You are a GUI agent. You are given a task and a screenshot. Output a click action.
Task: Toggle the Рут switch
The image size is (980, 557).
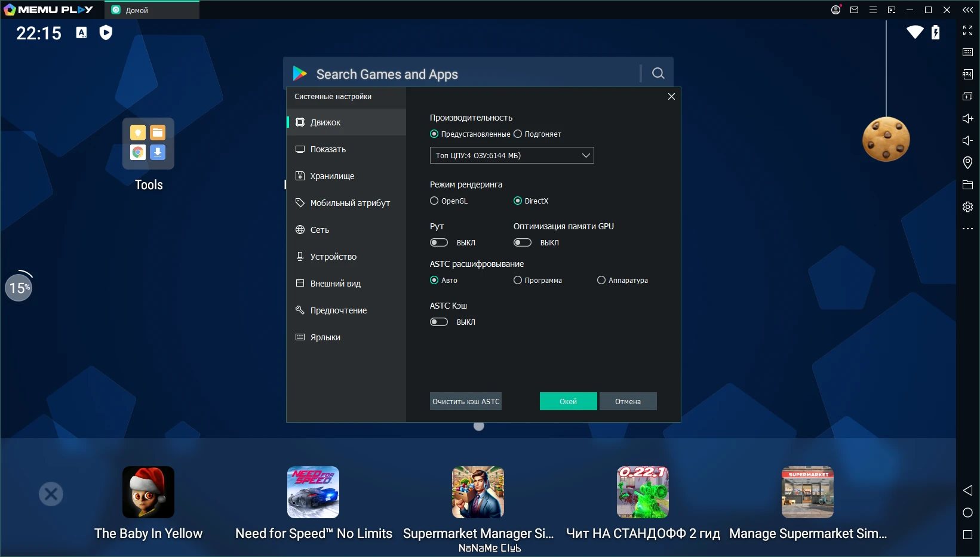[x=439, y=242]
